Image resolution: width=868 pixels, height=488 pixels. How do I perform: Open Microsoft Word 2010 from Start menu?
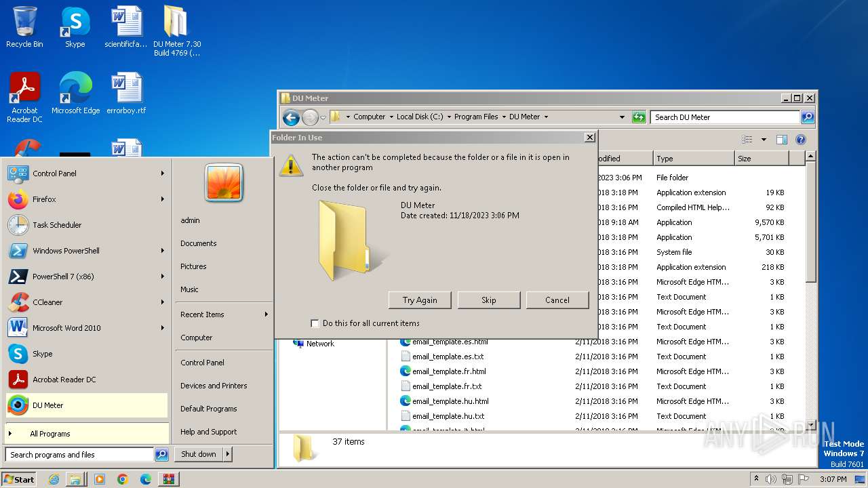87,328
